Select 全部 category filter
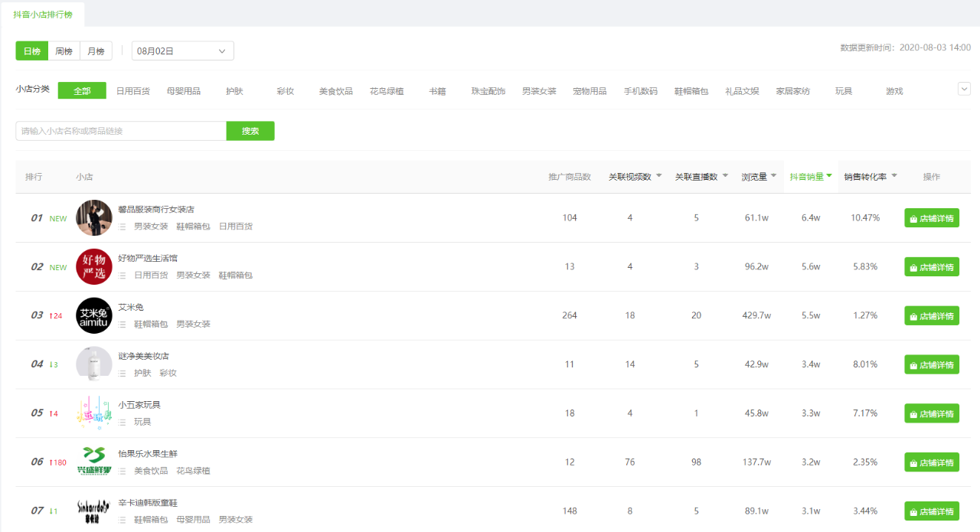Viewport: 980px width, 532px height. pyautogui.click(x=82, y=91)
